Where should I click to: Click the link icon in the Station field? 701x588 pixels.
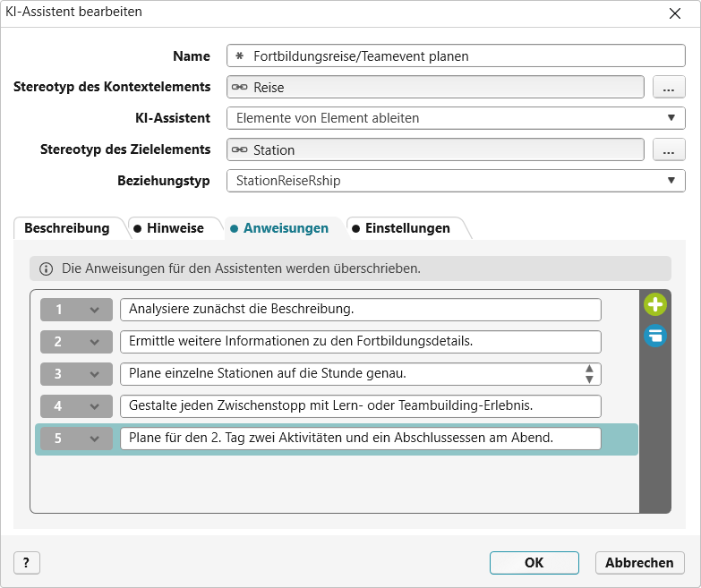(x=240, y=149)
